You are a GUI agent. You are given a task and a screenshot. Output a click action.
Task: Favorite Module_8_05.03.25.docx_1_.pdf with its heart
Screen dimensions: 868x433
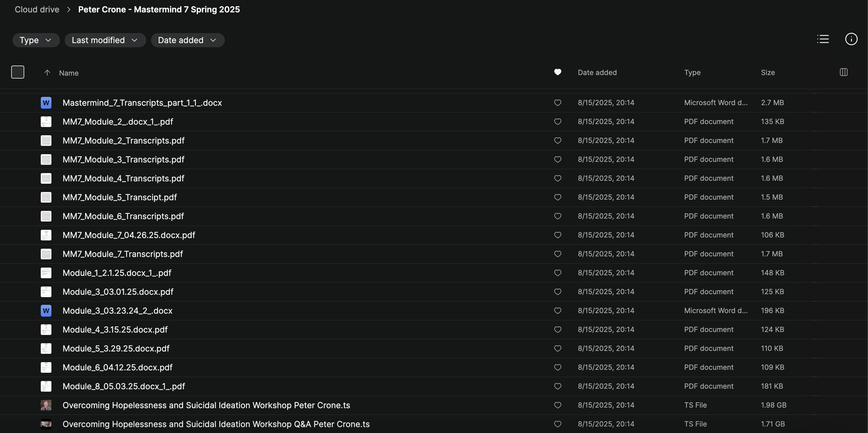pos(558,386)
